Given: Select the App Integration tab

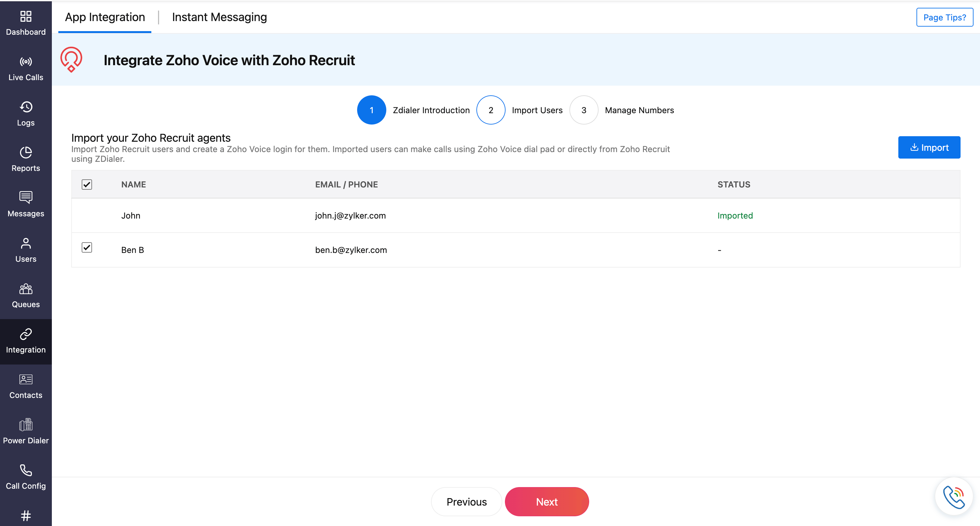Looking at the screenshot, I should 105,17.
